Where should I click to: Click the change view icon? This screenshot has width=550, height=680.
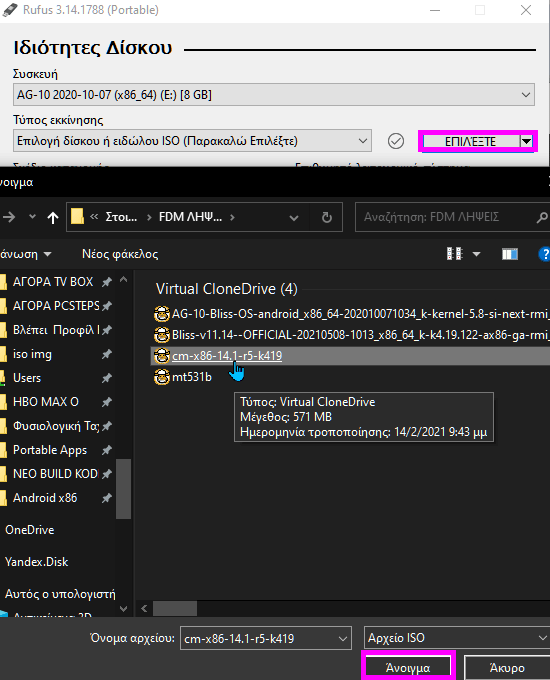(x=455, y=254)
